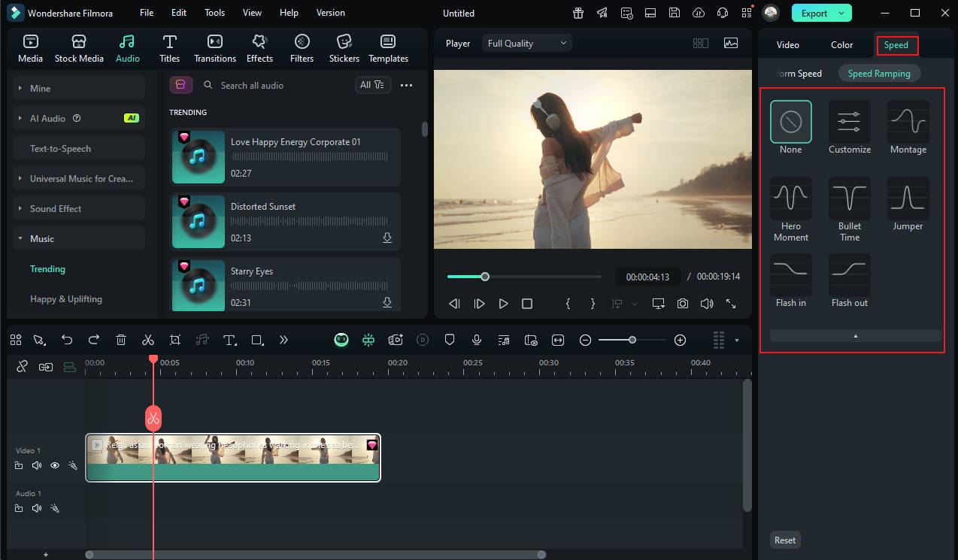Open the Effects tab
The height and width of the screenshot is (560, 958).
point(259,49)
